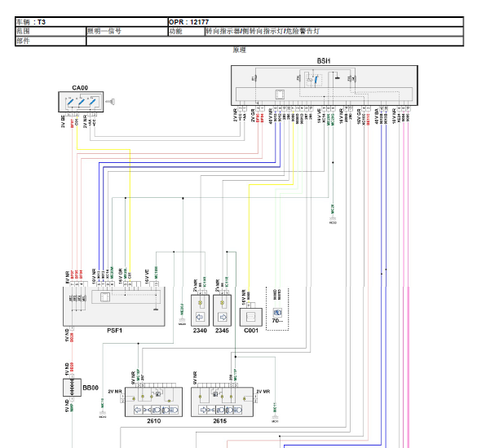Screen dimensions: 486x448
Task: Select the 2340 component label
Action: coord(200,331)
